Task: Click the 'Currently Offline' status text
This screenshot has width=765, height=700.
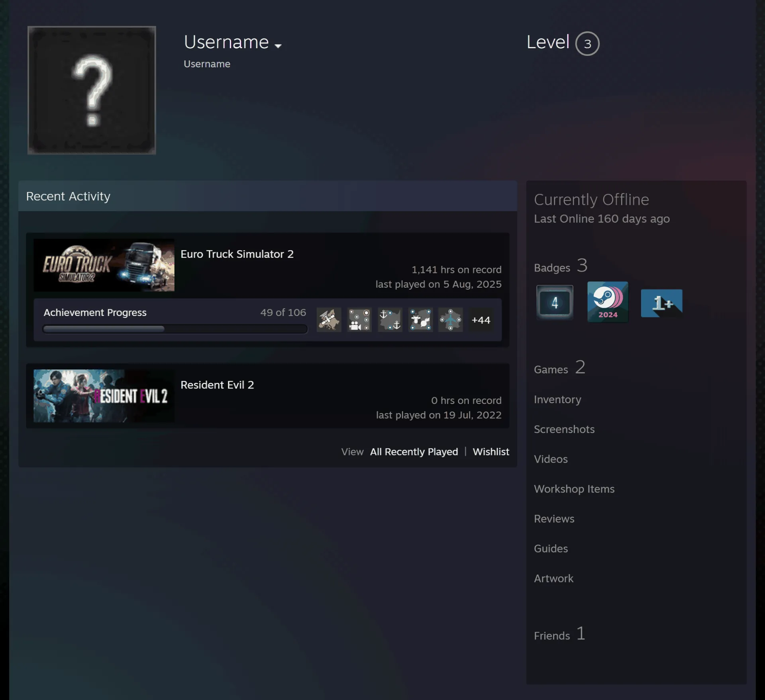Action: [x=591, y=200]
